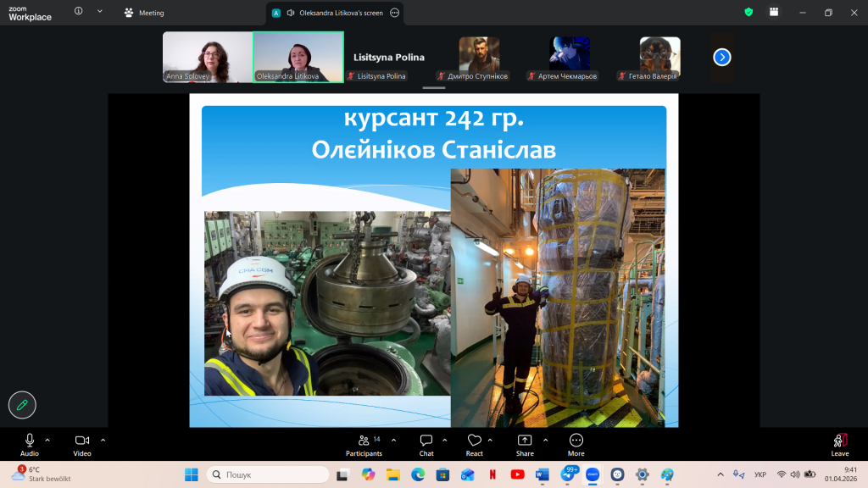Select Anna Solovey's video thumbnail
This screenshot has height=488, width=868.
207,57
